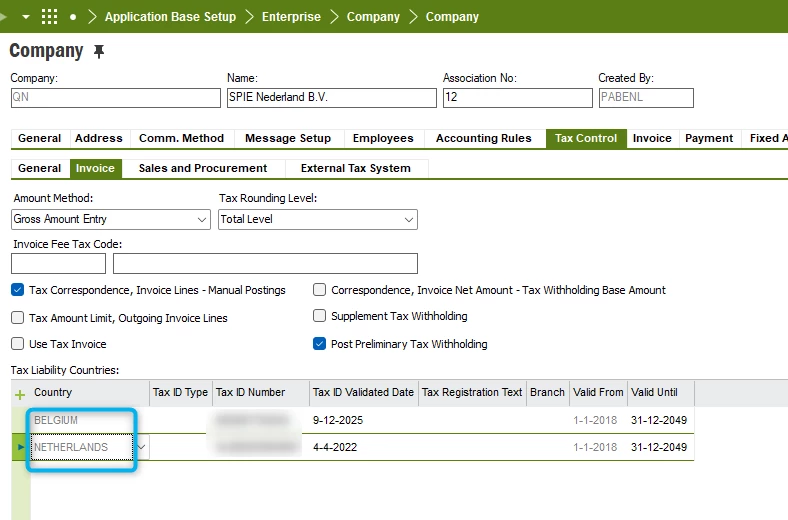The image size is (788, 520).
Task: Expand the Amount Method dropdown
Action: [x=202, y=220]
